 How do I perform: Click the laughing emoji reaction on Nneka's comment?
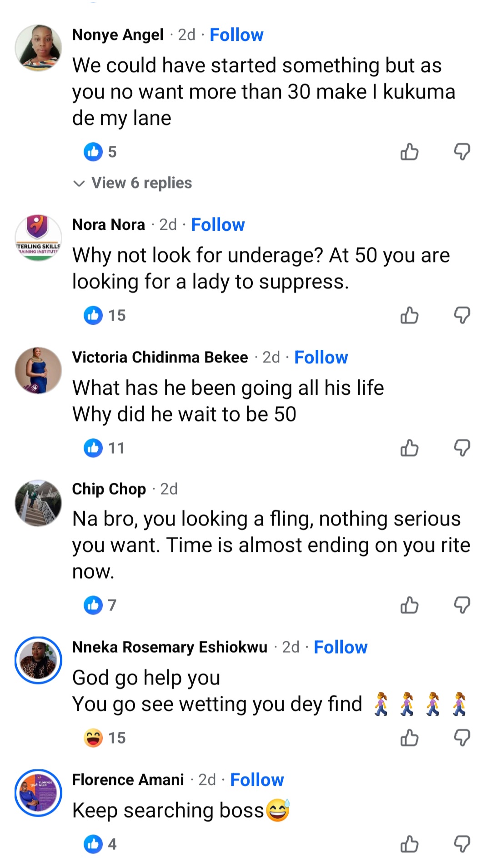[93, 737]
